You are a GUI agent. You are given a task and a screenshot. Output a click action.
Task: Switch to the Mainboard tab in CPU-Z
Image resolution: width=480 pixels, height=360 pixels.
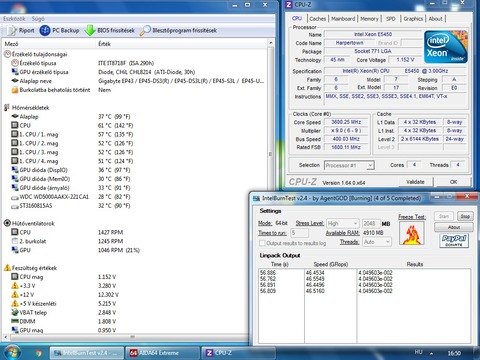click(343, 19)
